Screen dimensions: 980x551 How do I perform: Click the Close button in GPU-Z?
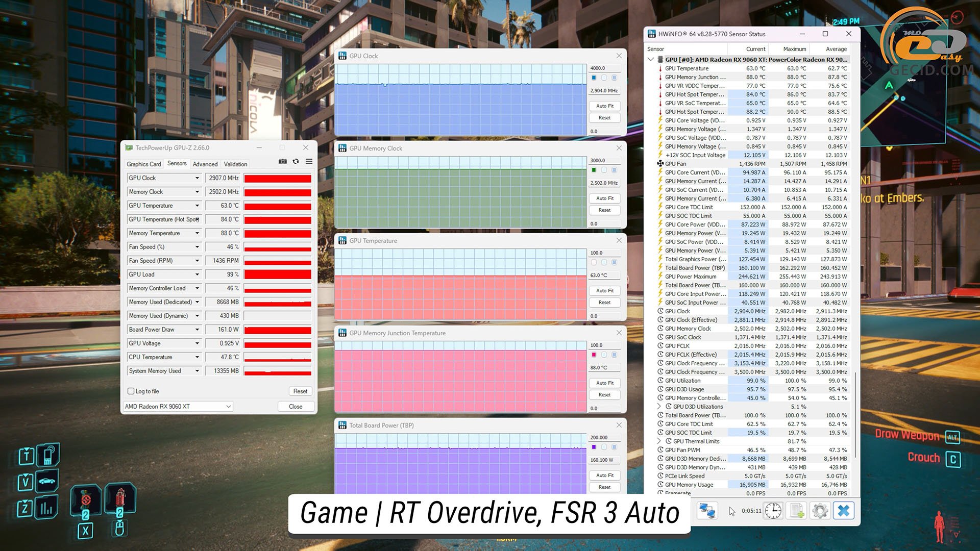(296, 407)
